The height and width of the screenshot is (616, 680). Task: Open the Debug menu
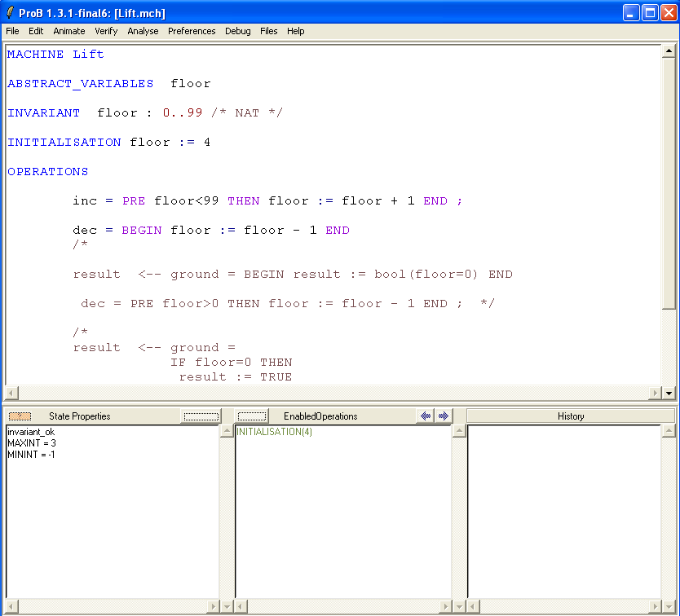click(238, 31)
